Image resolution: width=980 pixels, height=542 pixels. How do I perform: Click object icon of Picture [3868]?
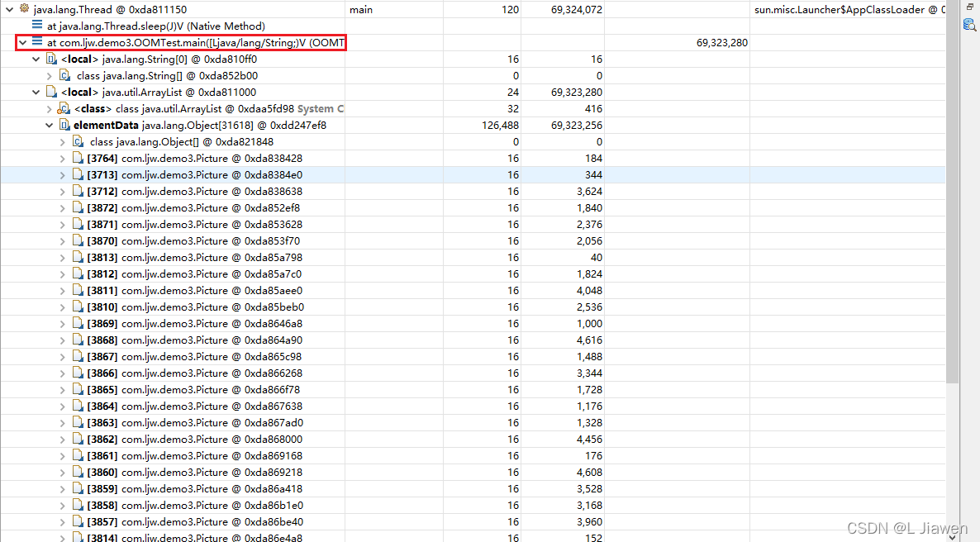pos(78,340)
